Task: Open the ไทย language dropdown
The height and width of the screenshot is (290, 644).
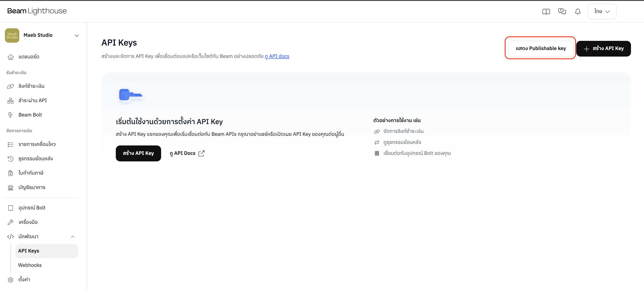Action: coord(602,11)
